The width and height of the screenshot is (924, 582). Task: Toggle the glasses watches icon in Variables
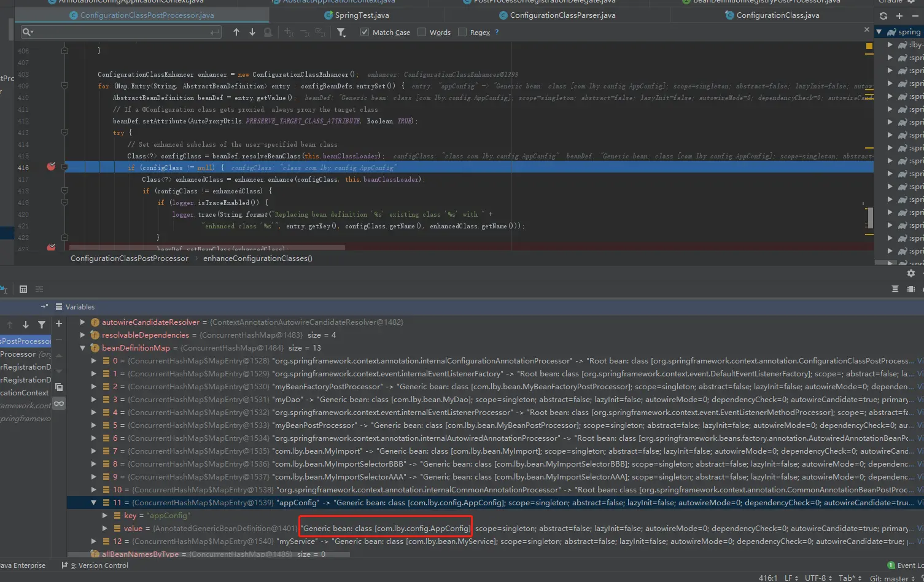59,403
